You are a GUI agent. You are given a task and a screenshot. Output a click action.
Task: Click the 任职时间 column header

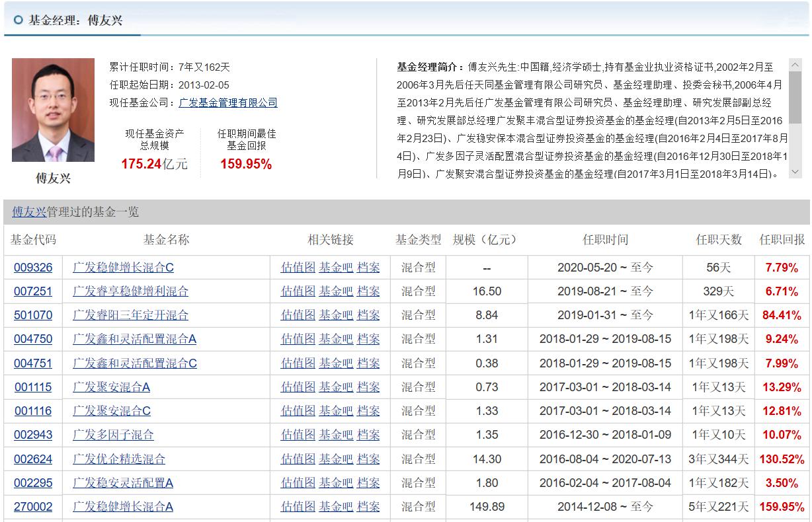pyautogui.click(x=605, y=240)
